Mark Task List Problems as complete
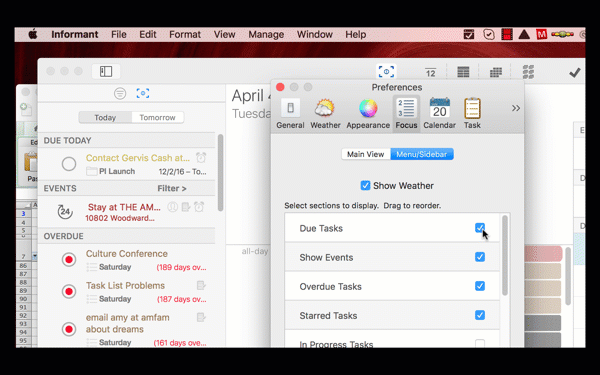The width and height of the screenshot is (600, 375). coord(69,292)
